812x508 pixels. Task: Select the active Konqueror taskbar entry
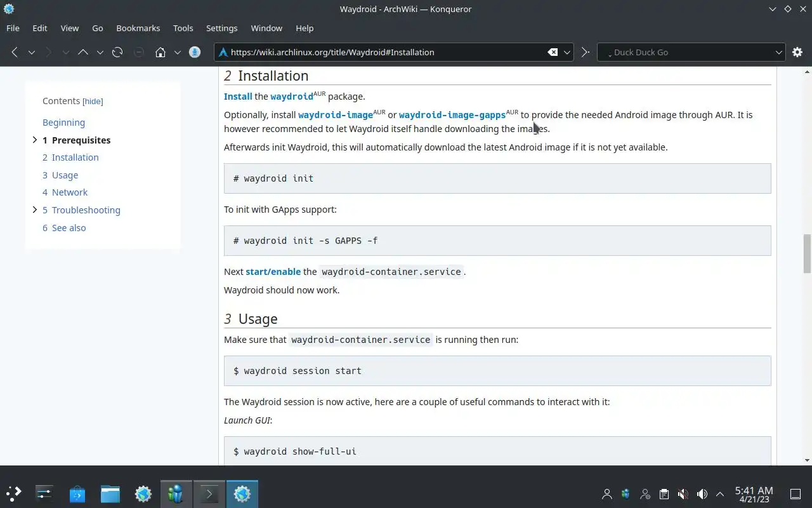tap(242, 493)
